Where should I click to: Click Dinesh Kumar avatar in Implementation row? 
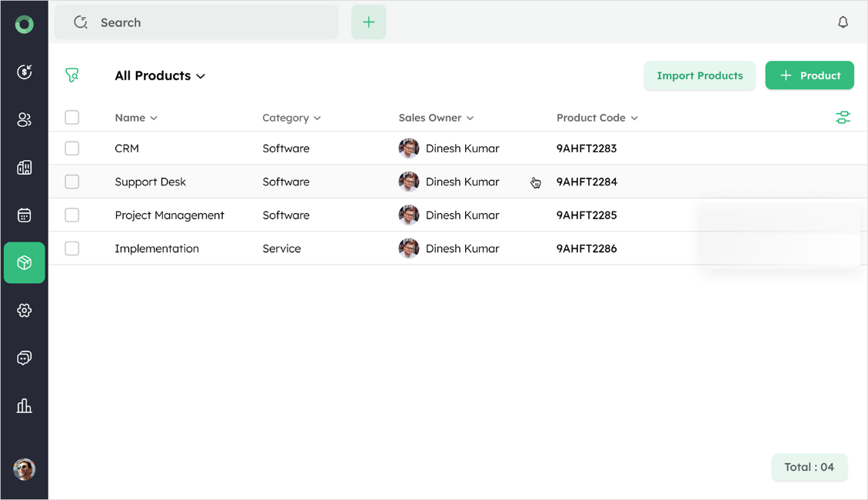408,248
